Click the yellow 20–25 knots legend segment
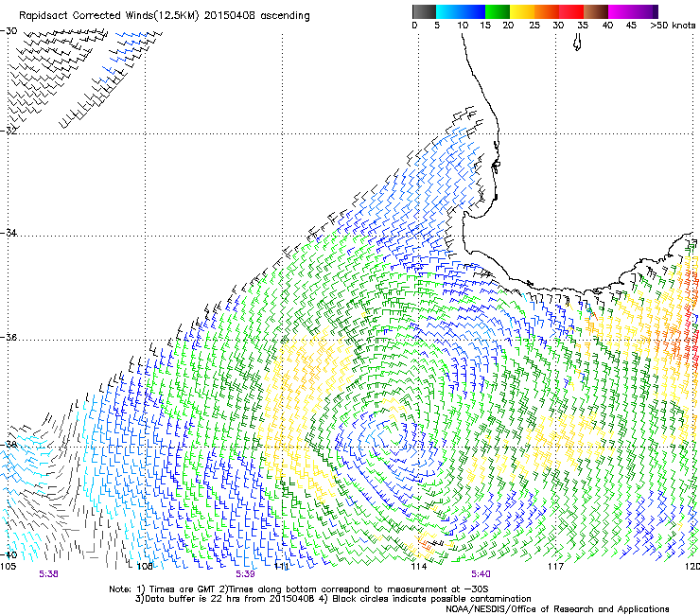700x615 pixels. (522, 11)
